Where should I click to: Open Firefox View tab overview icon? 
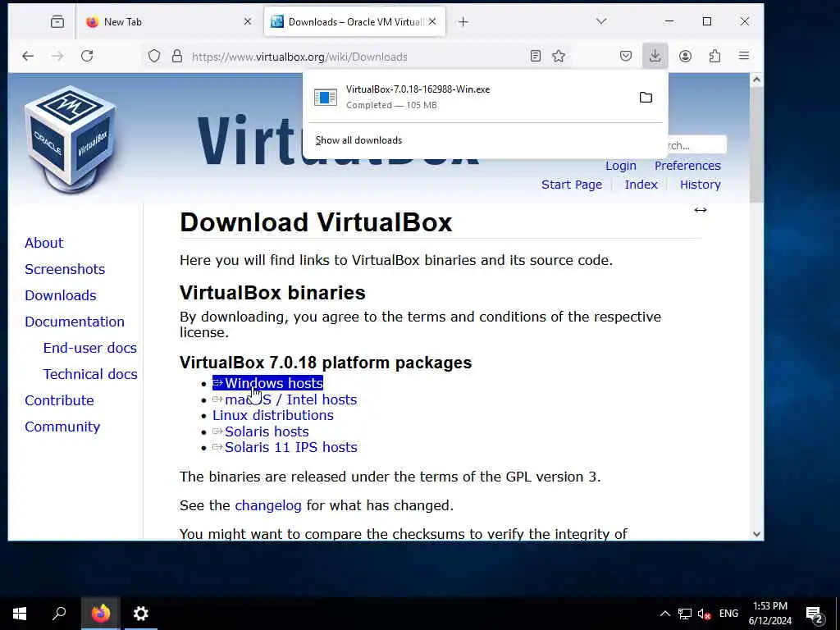(x=57, y=21)
